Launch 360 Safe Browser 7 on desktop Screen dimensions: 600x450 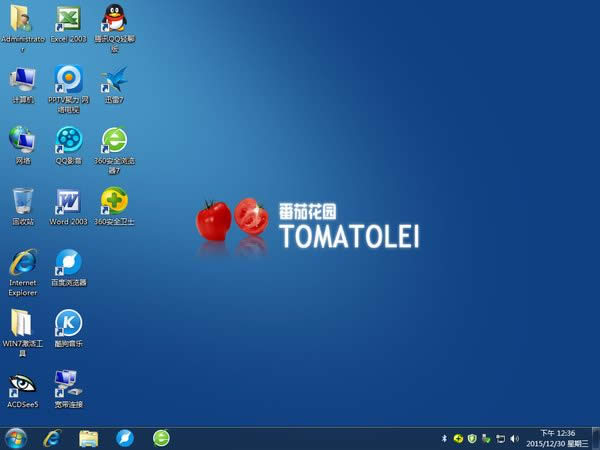(x=114, y=139)
